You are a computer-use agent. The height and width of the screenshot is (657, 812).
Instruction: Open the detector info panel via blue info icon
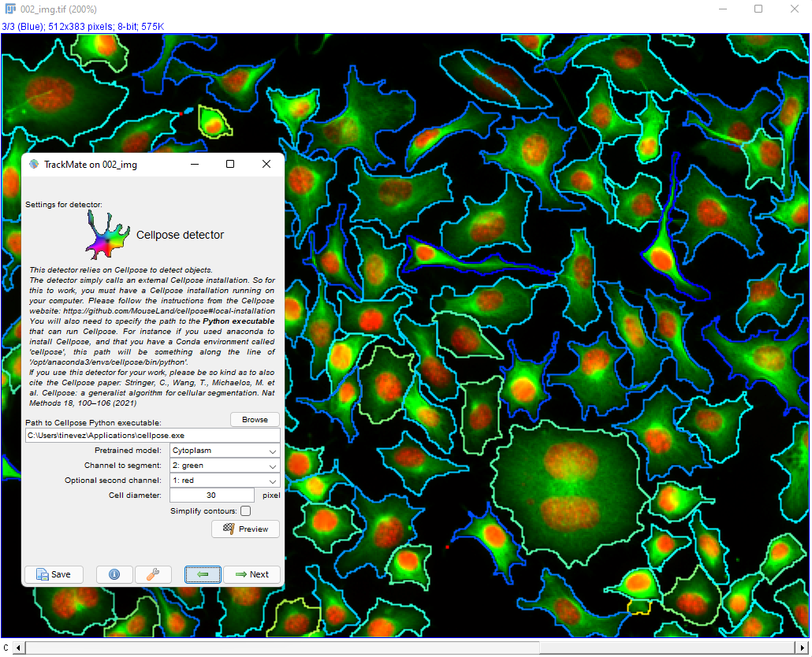pyautogui.click(x=114, y=574)
